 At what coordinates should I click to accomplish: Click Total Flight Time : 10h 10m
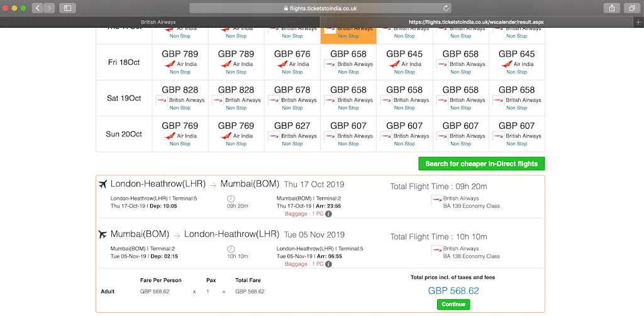pos(438,237)
